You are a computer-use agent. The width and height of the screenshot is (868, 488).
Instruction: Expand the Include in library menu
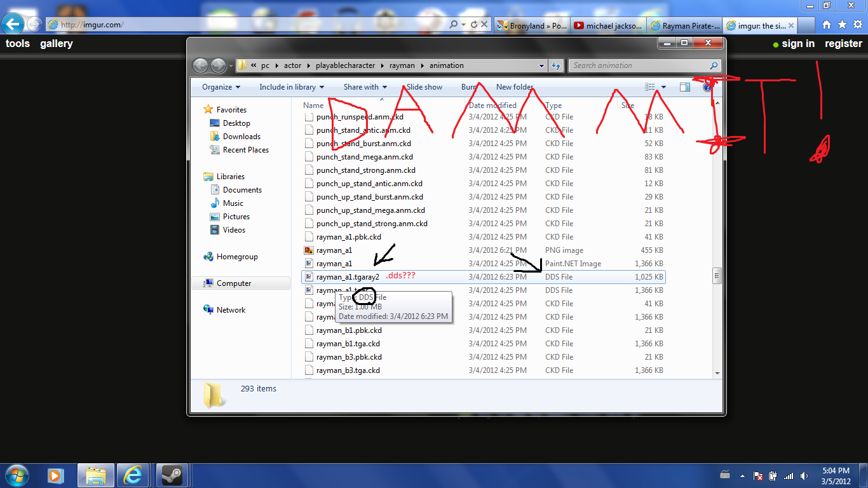tap(292, 87)
